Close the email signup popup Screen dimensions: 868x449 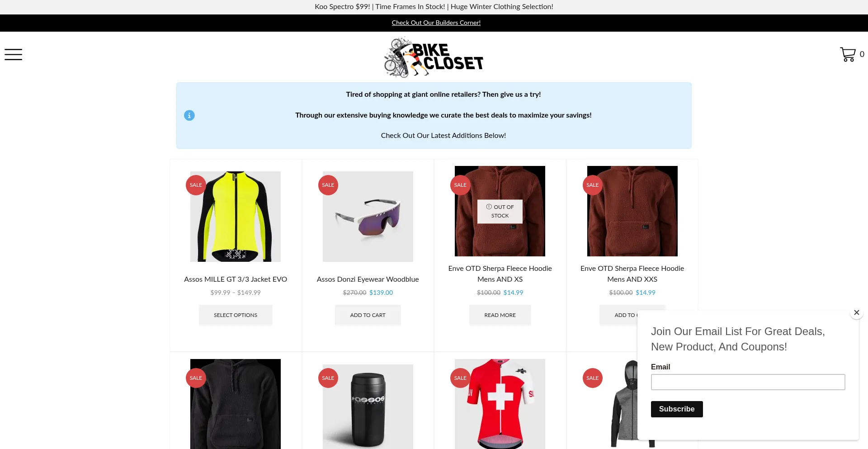pos(856,312)
